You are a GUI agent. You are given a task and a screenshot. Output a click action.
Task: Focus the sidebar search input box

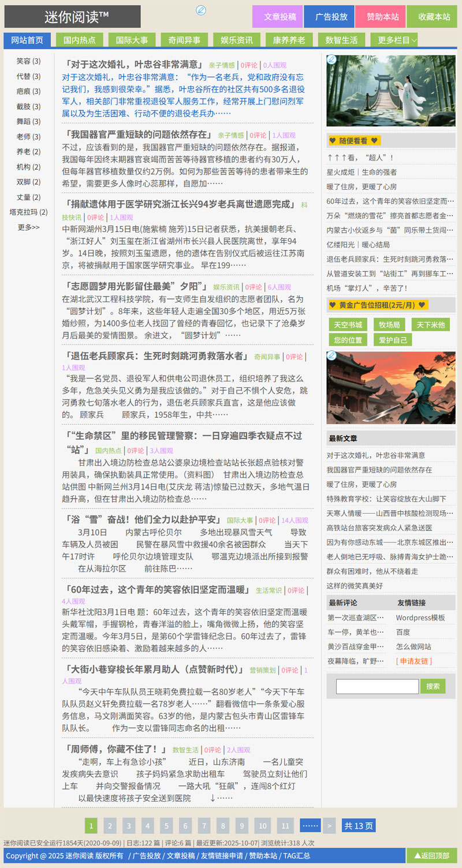(x=377, y=686)
